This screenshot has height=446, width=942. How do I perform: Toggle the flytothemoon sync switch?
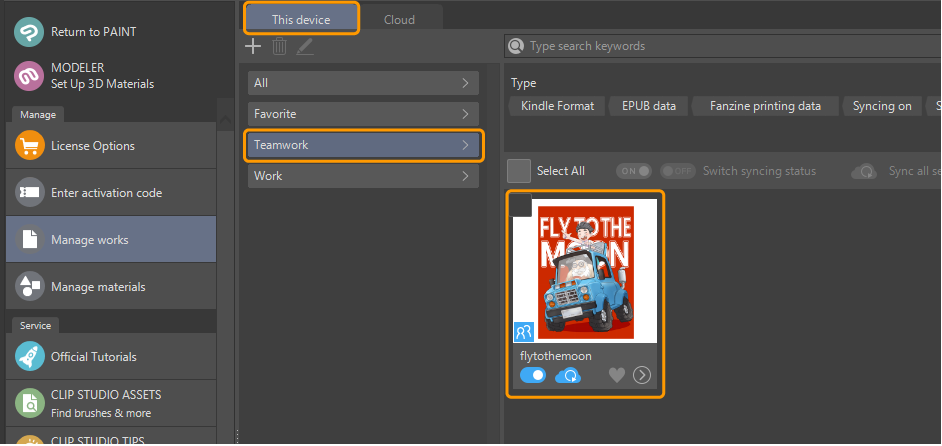click(x=533, y=376)
